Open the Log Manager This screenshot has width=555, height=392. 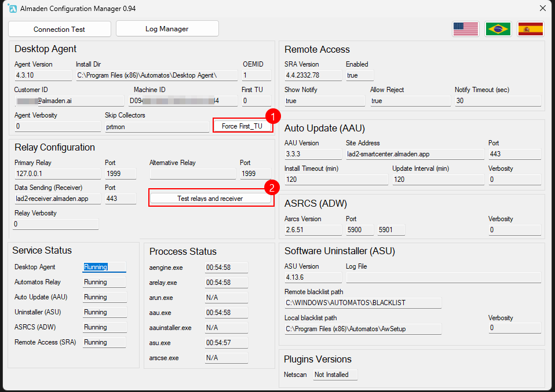click(x=167, y=28)
